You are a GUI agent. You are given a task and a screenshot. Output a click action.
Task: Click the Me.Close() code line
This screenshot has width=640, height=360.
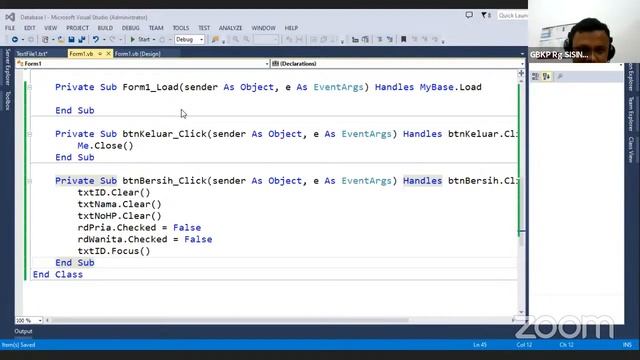[105, 146]
